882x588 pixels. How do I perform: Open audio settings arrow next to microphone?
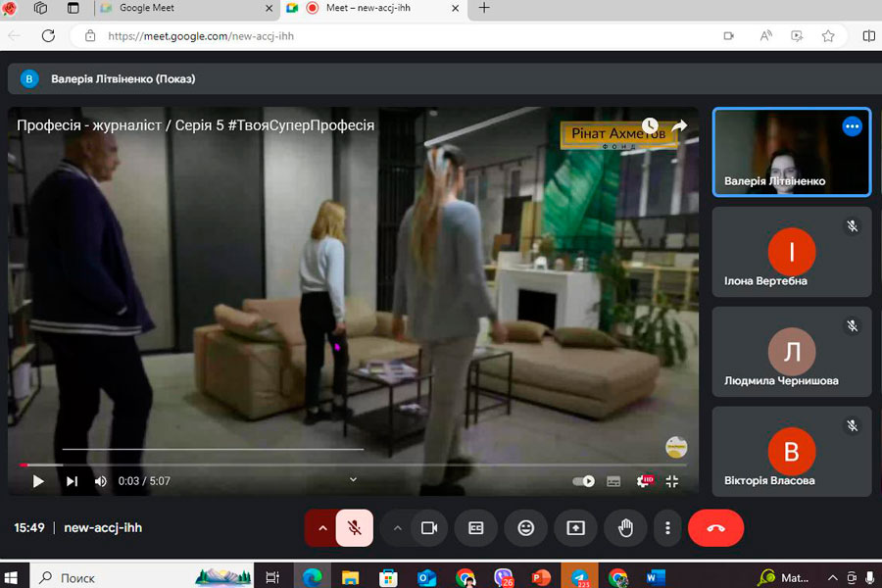pos(322,528)
